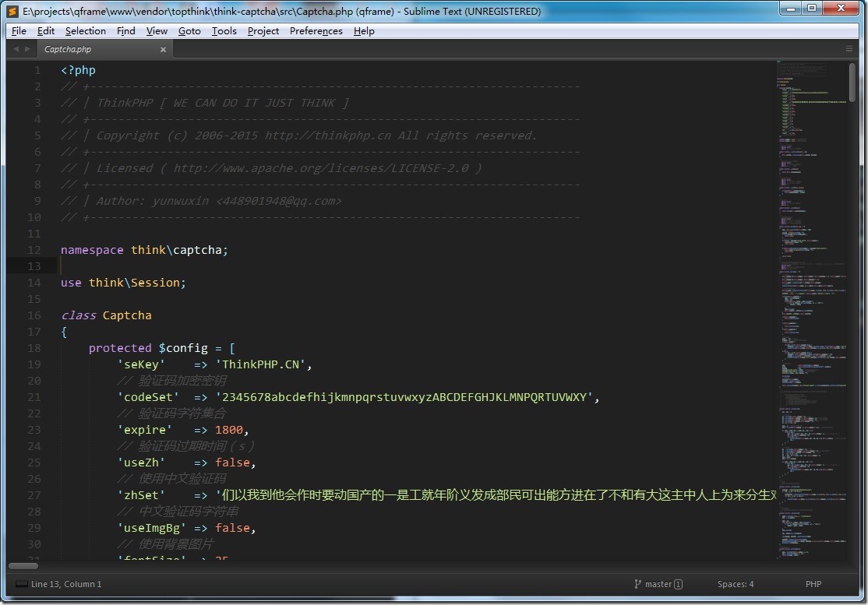Click the next tab arrow
This screenshot has height=605, width=868.
[x=27, y=49]
